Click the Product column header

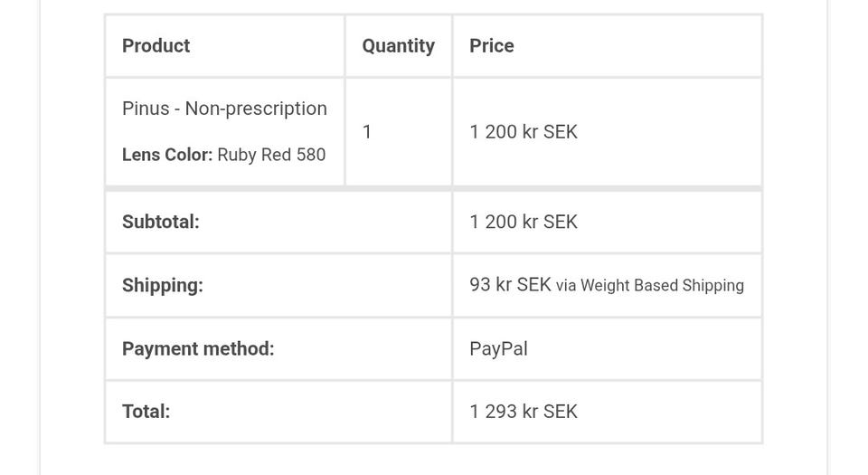click(x=156, y=46)
